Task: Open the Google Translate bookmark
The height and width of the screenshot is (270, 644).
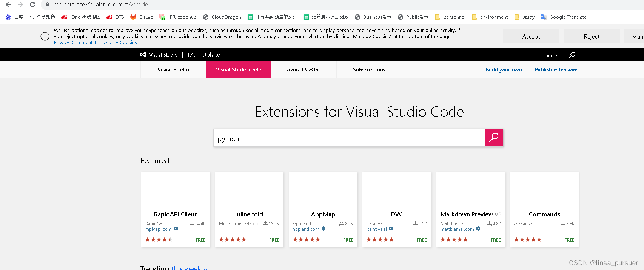Action: pos(564,17)
